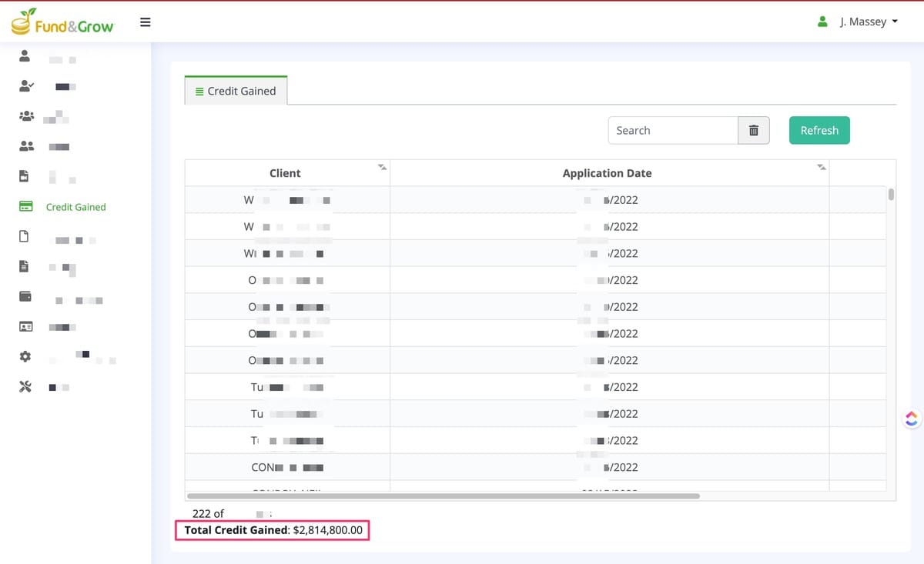The height and width of the screenshot is (564, 924).
Task: Open the ID card sidebar icon
Action: click(26, 326)
